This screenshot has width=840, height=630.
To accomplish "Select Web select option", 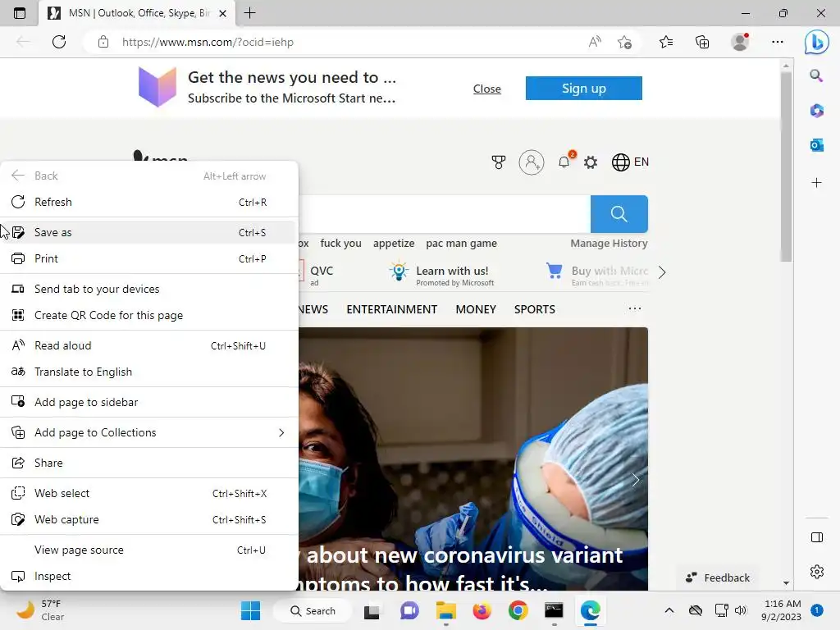I will coord(149,493).
